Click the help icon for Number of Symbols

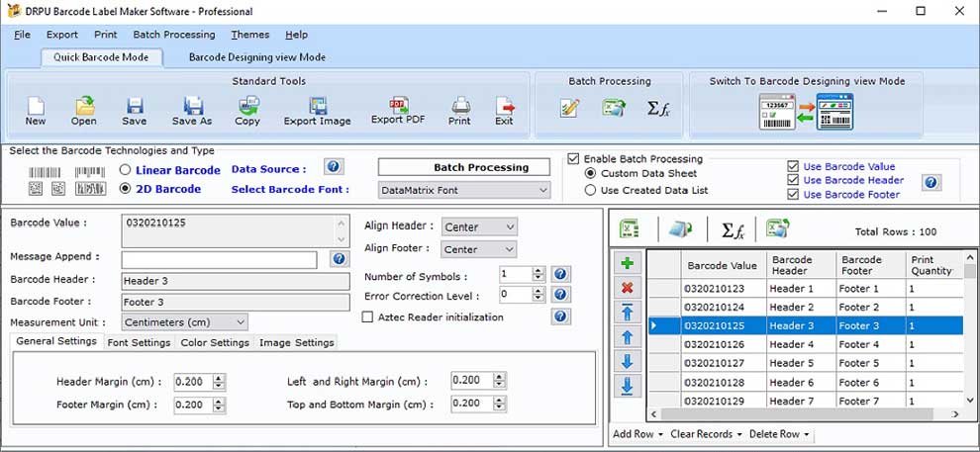[x=560, y=274]
